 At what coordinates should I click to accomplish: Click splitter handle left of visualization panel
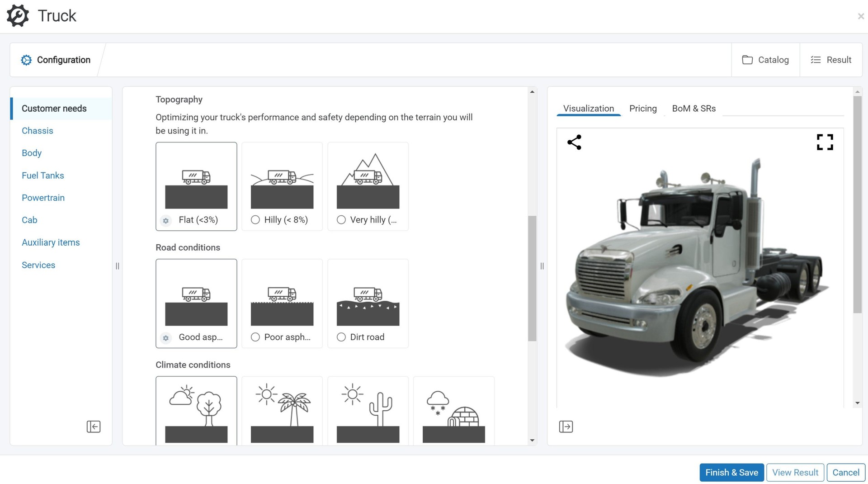pos(542,266)
